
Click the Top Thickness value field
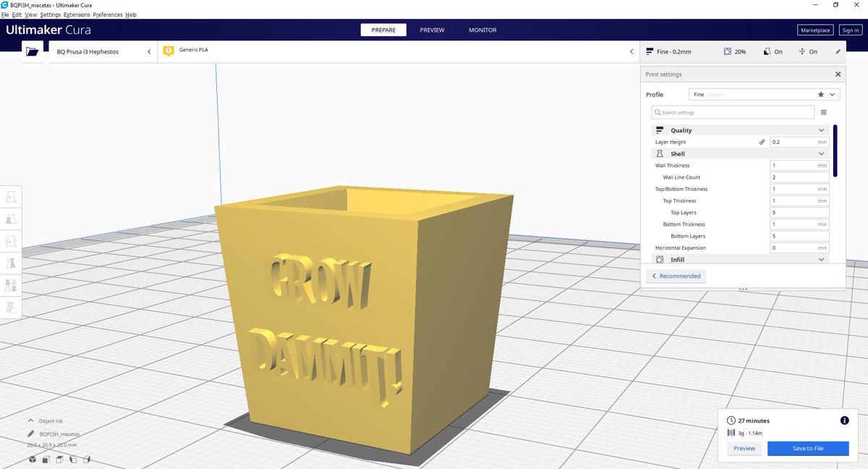pyautogui.click(x=799, y=200)
